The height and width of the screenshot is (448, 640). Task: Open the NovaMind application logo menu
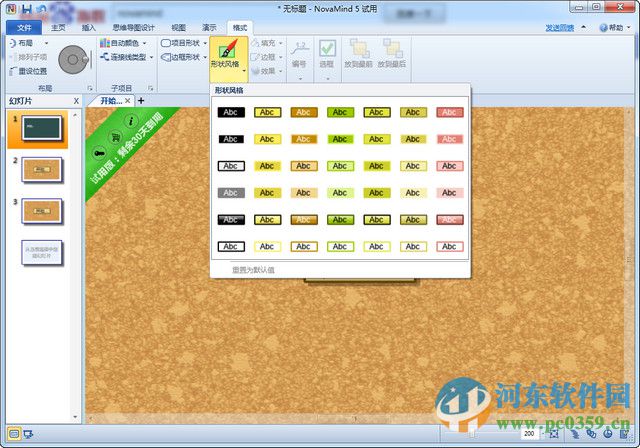[x=11, y=9]
